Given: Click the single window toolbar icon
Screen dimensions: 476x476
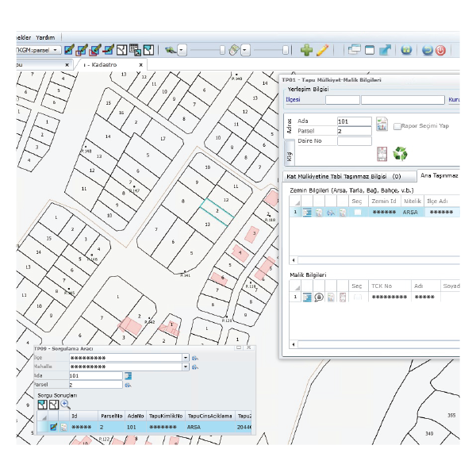Looking at the screenshot, I should [370, 50].
